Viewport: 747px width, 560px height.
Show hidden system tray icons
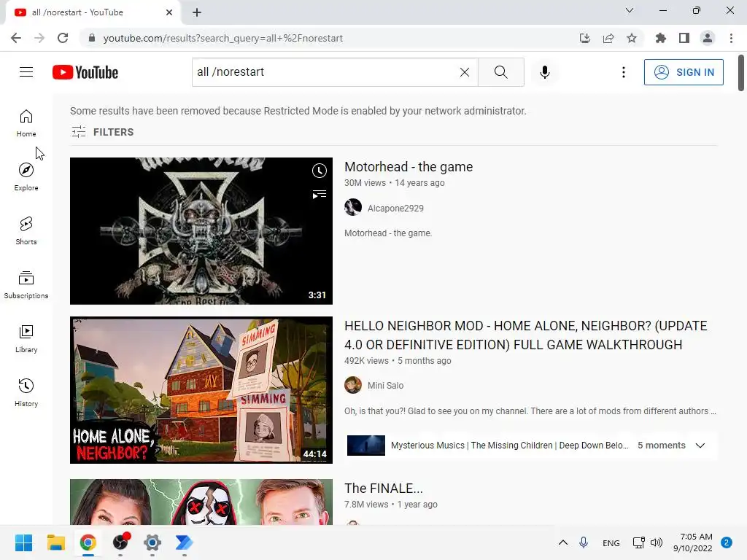click(562, 542)
